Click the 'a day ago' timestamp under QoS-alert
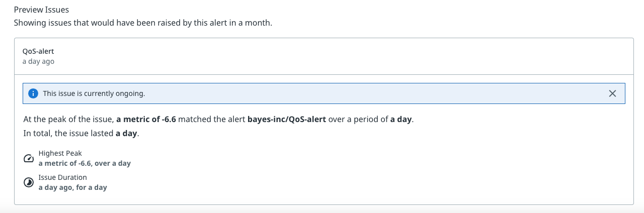Screen dimensions: 644x213 tap(38, 61)
